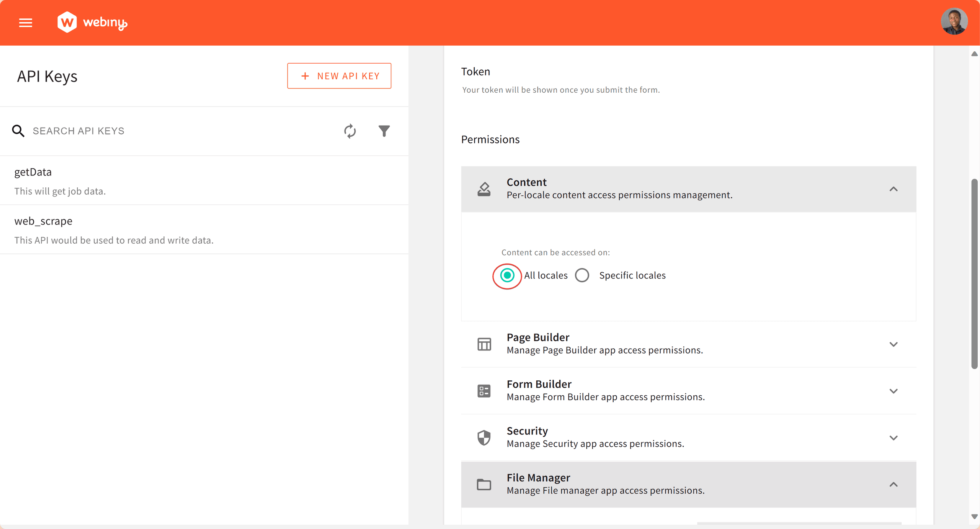
Task: Click the Webiny logo
Action: click(x=92, y=22)
